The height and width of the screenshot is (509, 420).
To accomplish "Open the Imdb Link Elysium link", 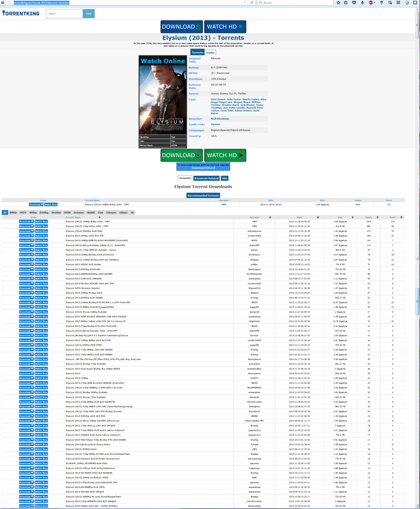I will pos(216,124).
